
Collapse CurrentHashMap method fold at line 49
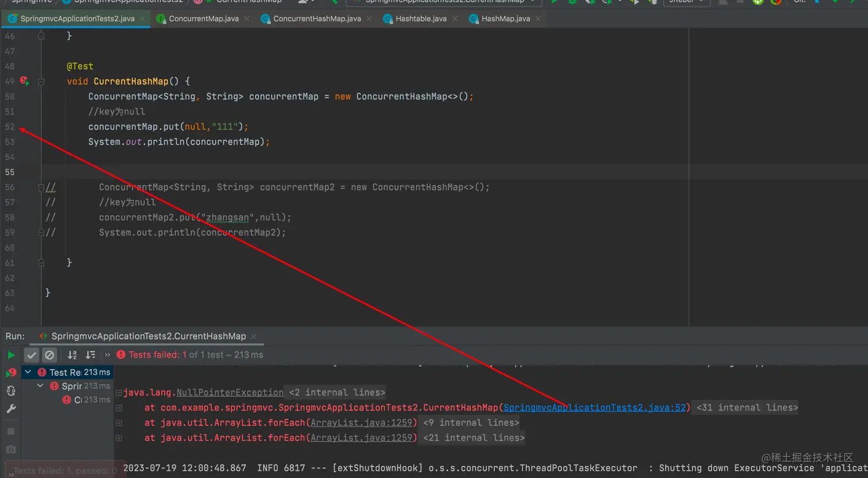[x=41, y=81]
